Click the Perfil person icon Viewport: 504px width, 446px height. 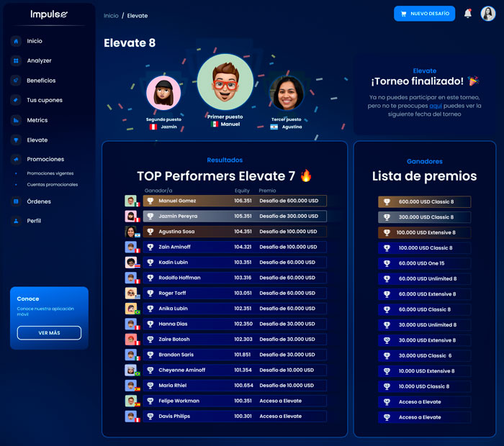pos(16,221)
